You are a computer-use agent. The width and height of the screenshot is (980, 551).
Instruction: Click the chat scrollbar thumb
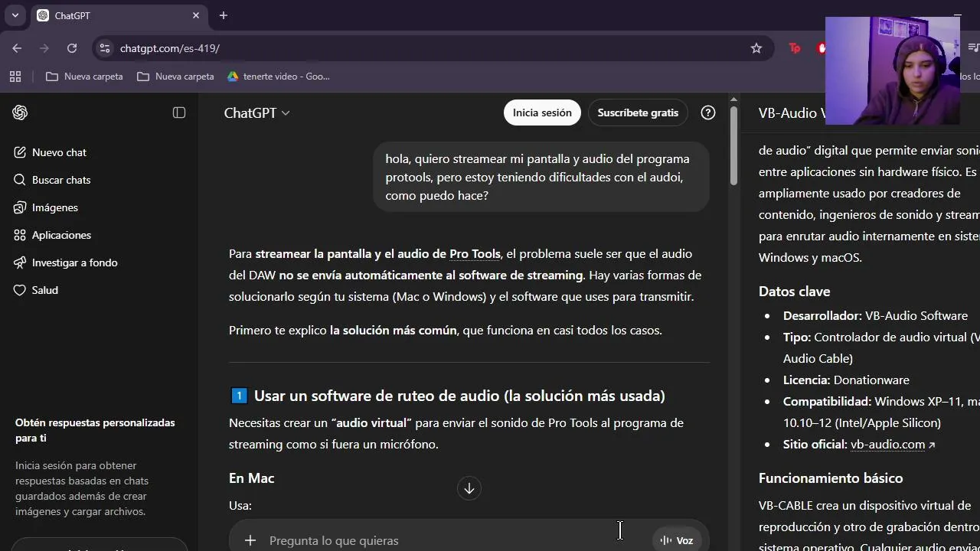tap(733, 145)
